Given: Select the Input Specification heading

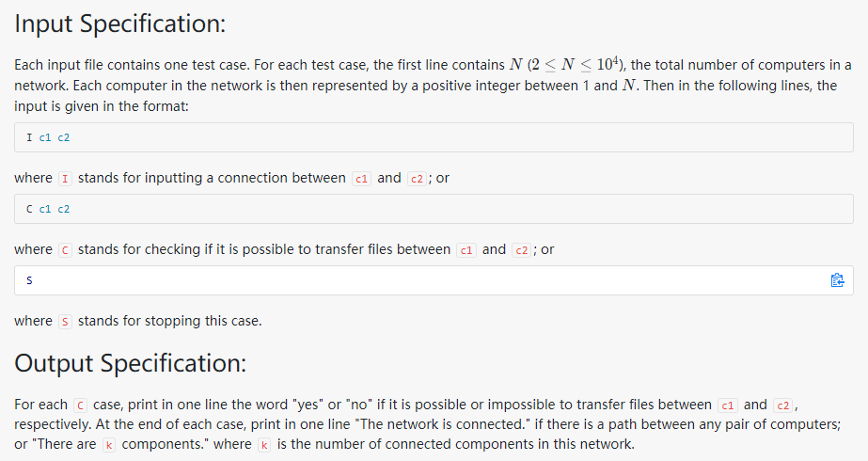Looking at the screenshot, I should [x=120, y=24].
